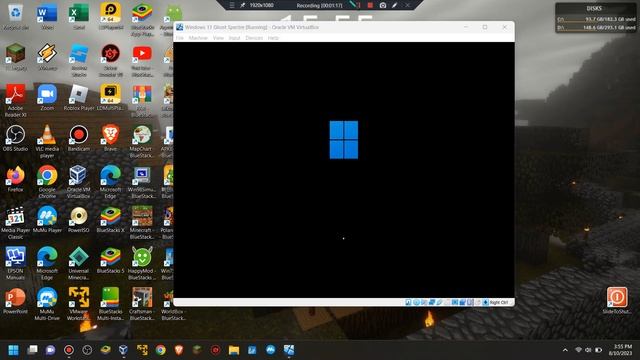Open Task View from the taskbar
This screenshot has width=640, height=360.
click(32, 350)
